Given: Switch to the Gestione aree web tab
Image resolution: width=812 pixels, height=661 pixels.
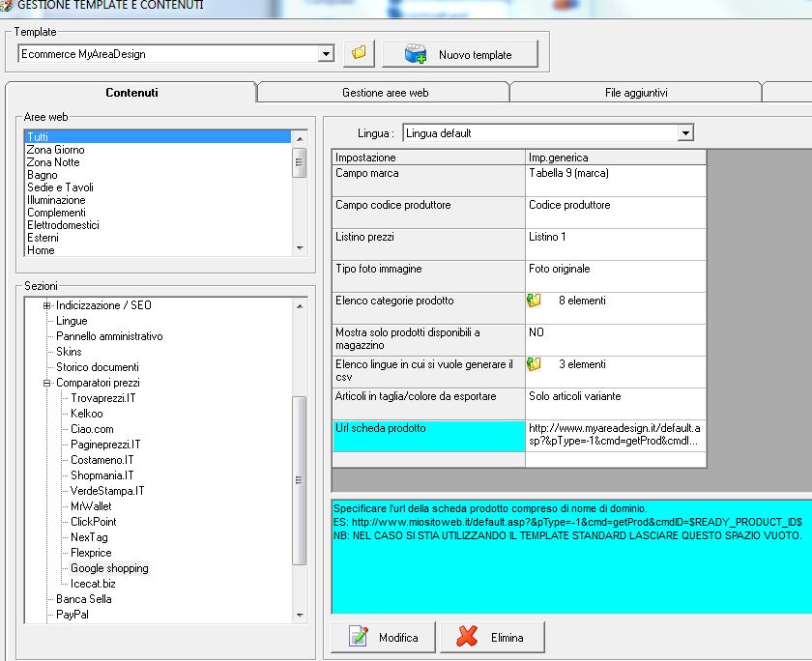Looking at the screenshot, I should pos(385,93).
